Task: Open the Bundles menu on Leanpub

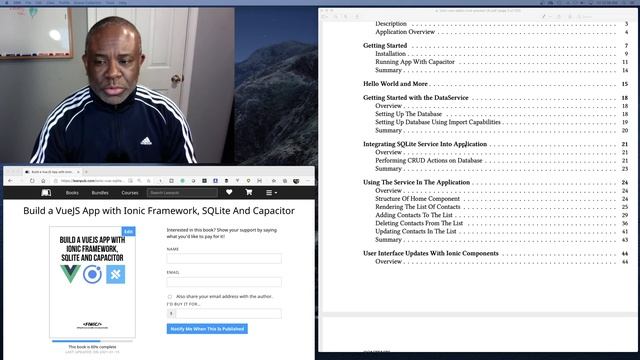Action: click(100, 193)
